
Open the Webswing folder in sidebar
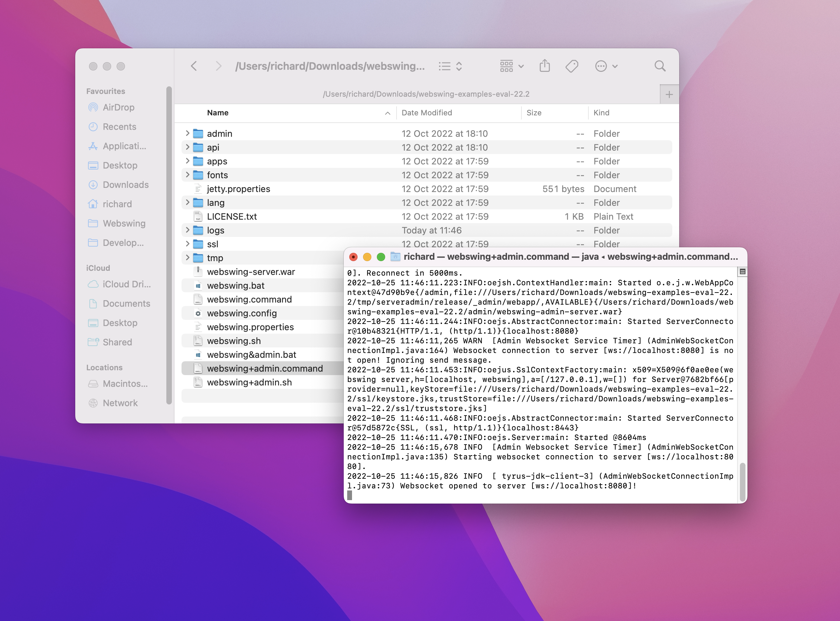[124, 223]
